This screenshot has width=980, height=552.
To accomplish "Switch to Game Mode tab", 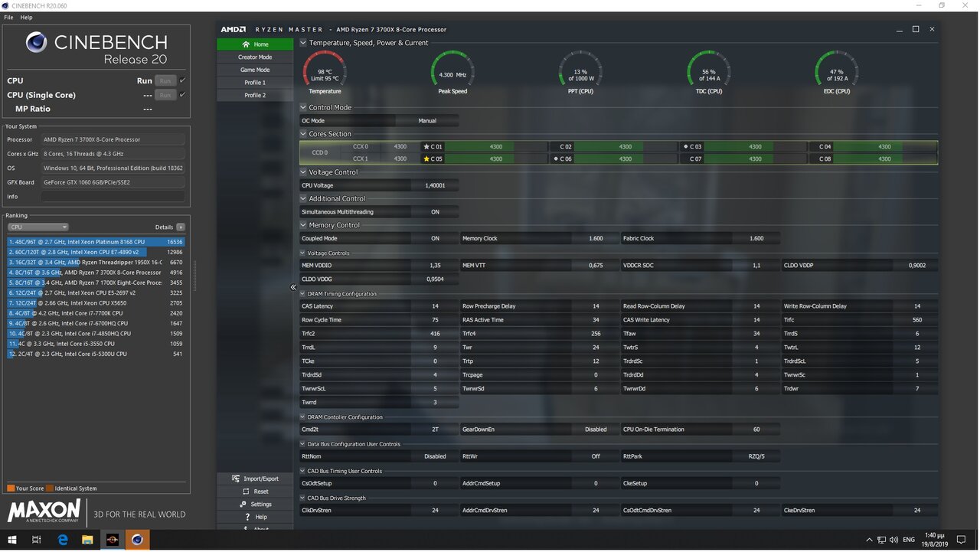I will (254, 70).
